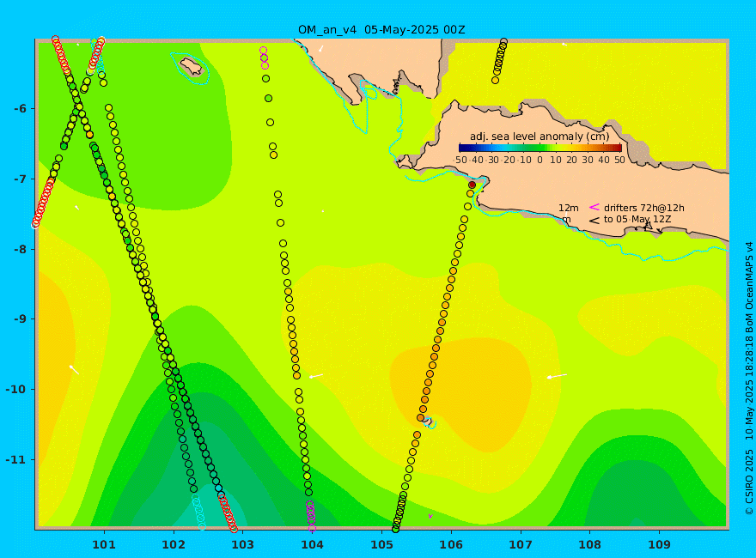Click the 108 longitude axis label
Viewport: 756px width, 558px height.
(589, 545)
